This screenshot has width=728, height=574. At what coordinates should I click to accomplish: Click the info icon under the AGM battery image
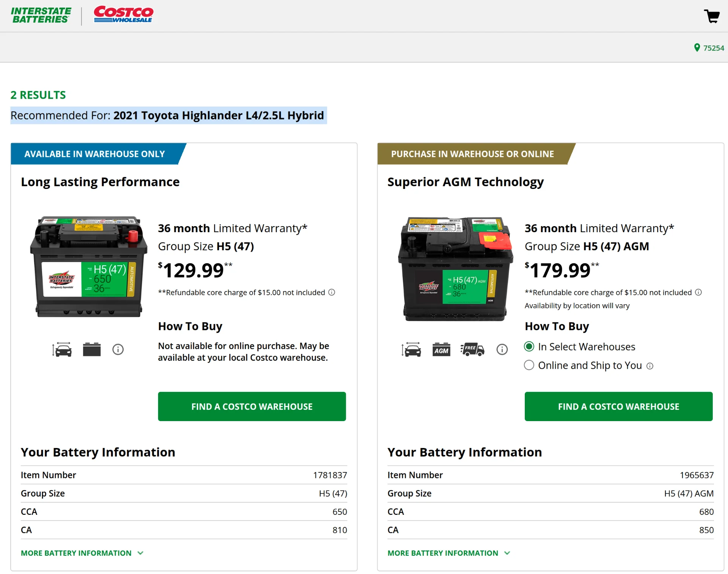tap(502, 349)
